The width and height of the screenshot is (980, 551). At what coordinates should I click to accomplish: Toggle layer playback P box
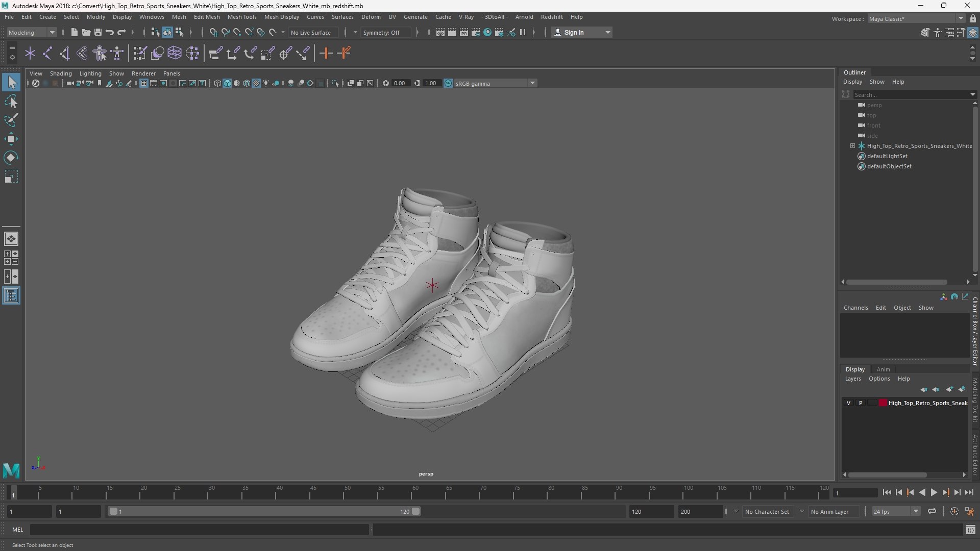click(x=861, y=403)
